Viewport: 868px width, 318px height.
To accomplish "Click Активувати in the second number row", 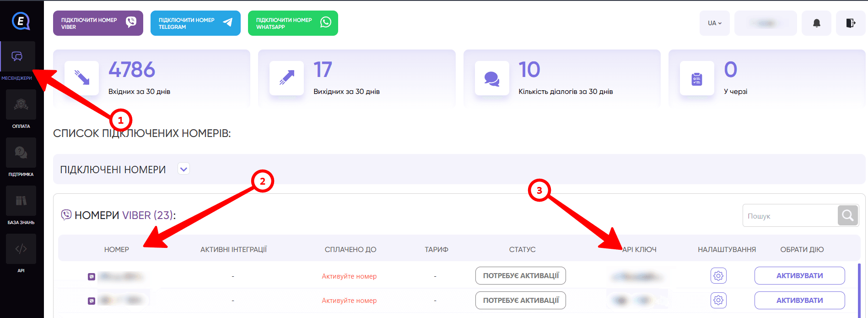I will 799,301.
